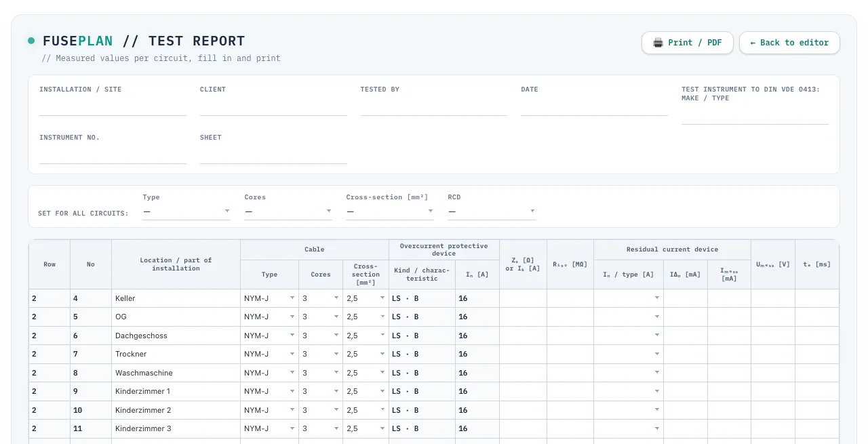
Task: Click circuit number 10 cell
Action: [91, 410]
